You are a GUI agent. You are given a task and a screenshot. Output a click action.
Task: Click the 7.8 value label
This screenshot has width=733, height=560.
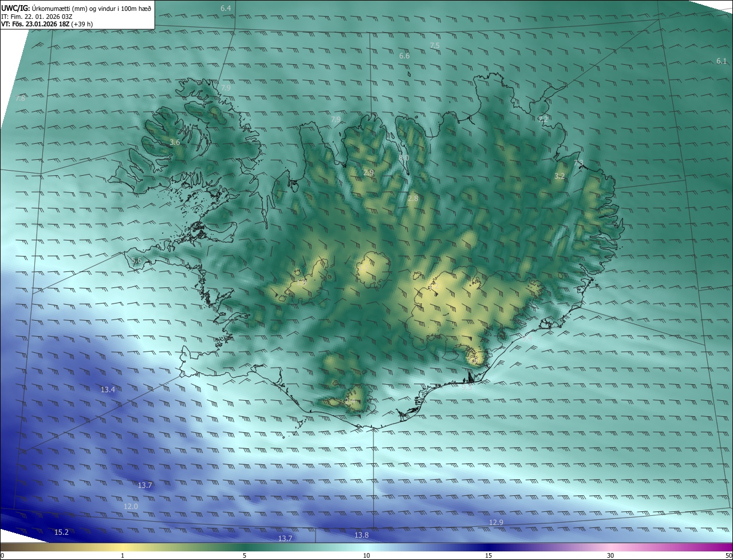pos(20,98)
